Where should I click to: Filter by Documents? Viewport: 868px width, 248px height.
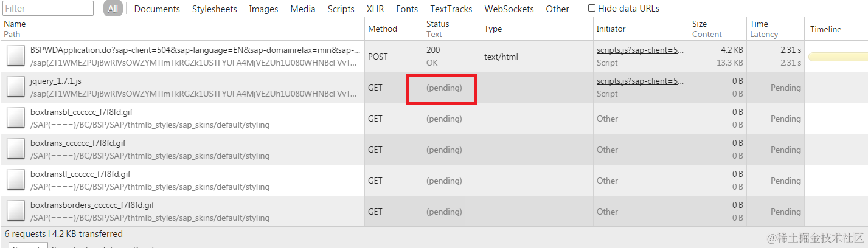pyautogui.click(x=157, y=9)
